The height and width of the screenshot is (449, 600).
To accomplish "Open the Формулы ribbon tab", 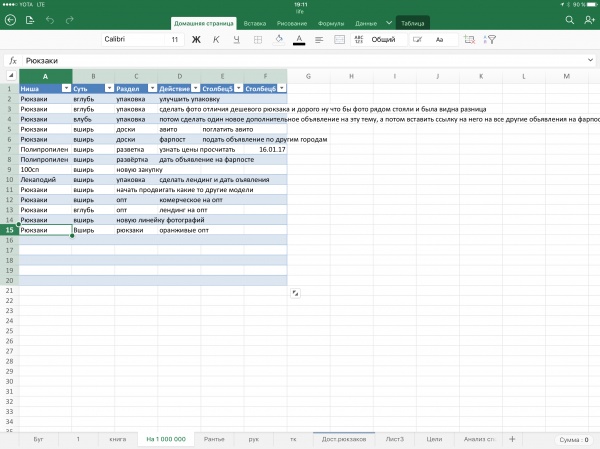I will [x=331, y=23].
